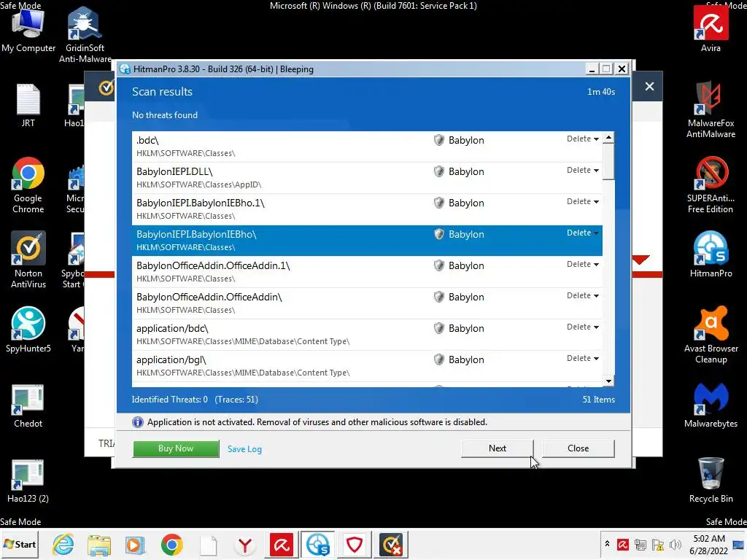
Task: Open Delete dropdown for BabylonOfficeAddin.OfficeAddin.1\
Action: point(582,264)
